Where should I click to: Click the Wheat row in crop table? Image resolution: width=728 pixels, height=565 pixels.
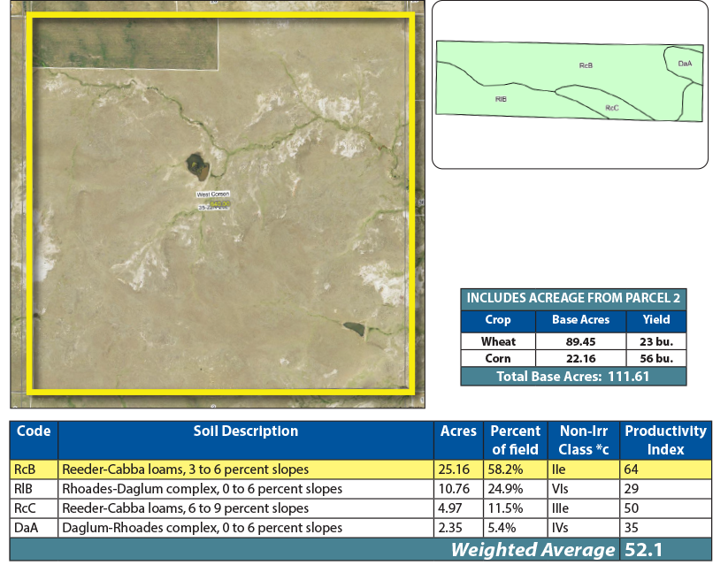(499, 341)
